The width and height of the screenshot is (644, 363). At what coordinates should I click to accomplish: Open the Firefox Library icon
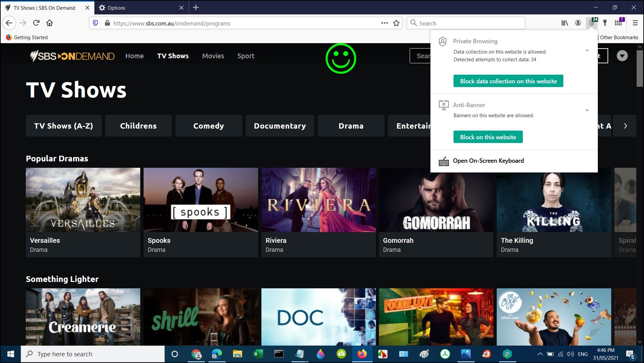click(565, 23)
